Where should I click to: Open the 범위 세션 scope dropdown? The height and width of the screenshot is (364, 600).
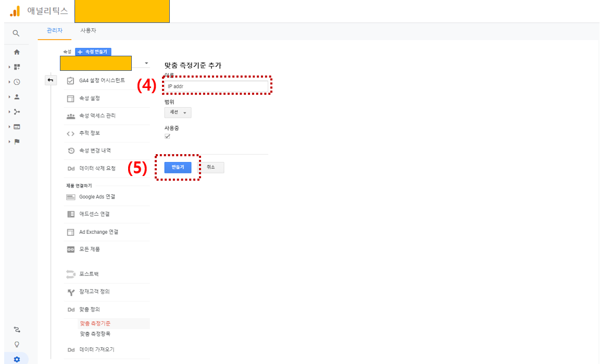tap(178, 112)
